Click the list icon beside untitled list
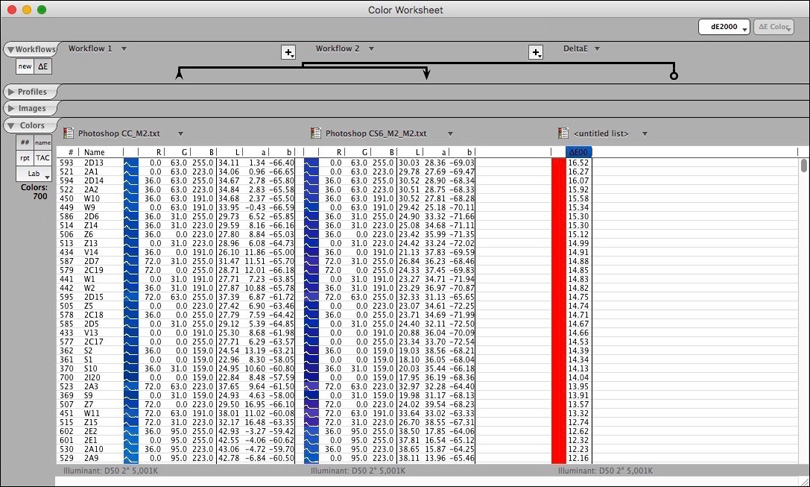810x487 pixels. [563, 133]
